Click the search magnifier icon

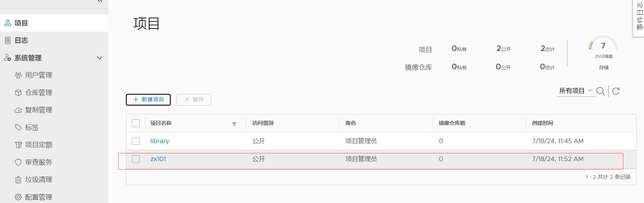click(x=601, y=91)
